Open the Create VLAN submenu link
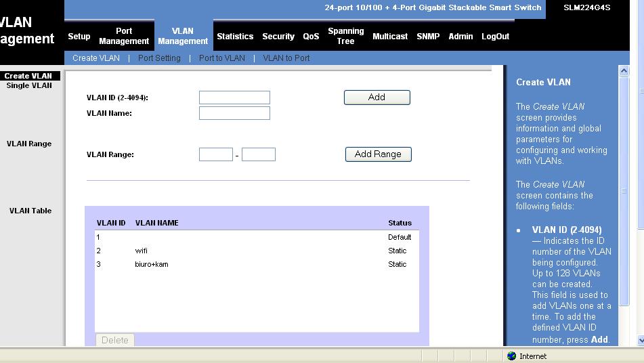The height and width of the screenshot is (363, 644). [96, 58]
